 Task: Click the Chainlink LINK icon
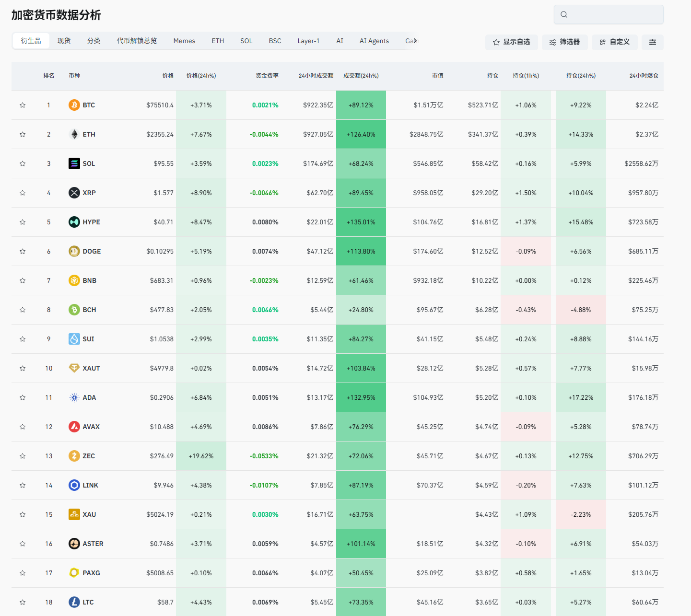tap(74, 485)
